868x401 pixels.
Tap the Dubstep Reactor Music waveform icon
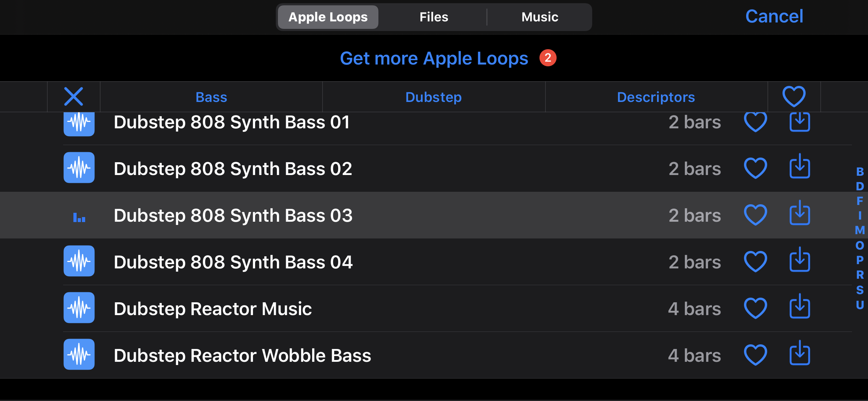coord(79,308)
